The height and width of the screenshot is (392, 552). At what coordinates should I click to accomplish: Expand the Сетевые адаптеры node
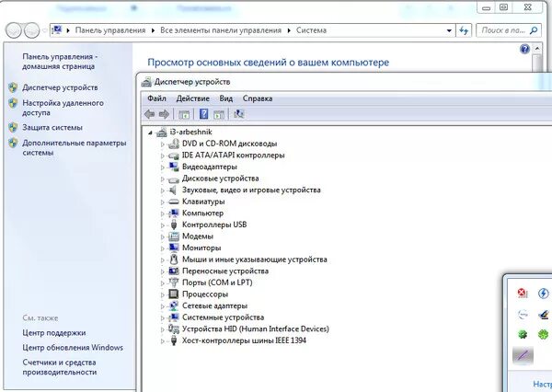pyautogui.click(x=163, y=306)
